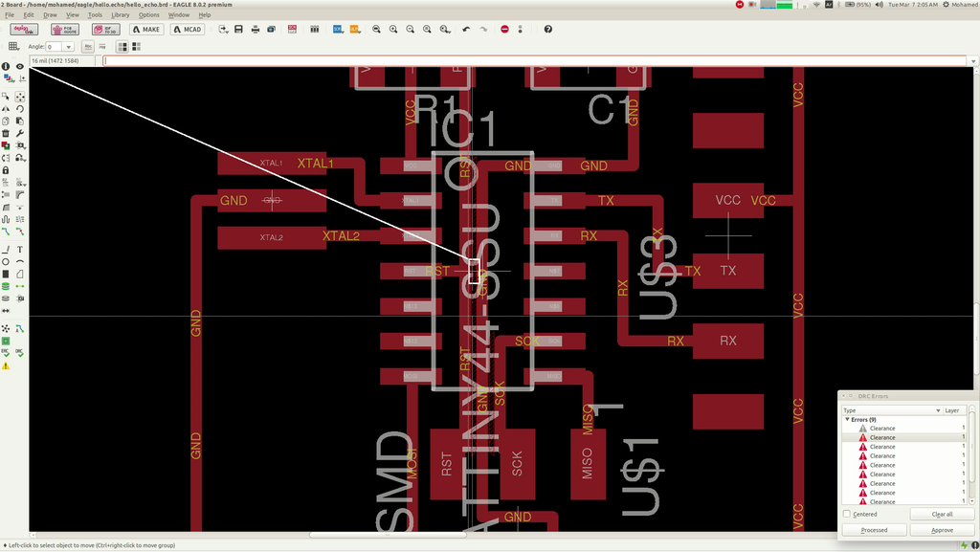Image resolution: width=980 pixels, height=552 pixels.
Task: Run the Ratsnest tool
Action: tap(6, 328)
